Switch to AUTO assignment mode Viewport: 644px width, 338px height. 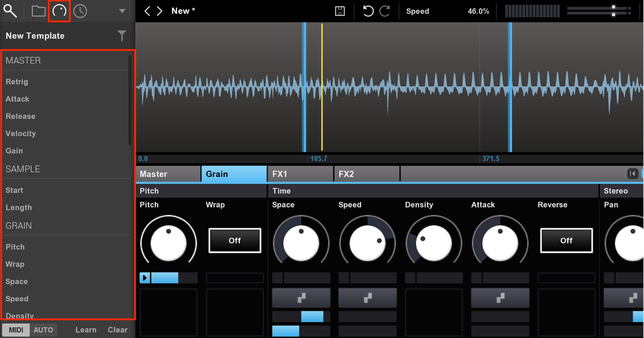click(43, 330)
